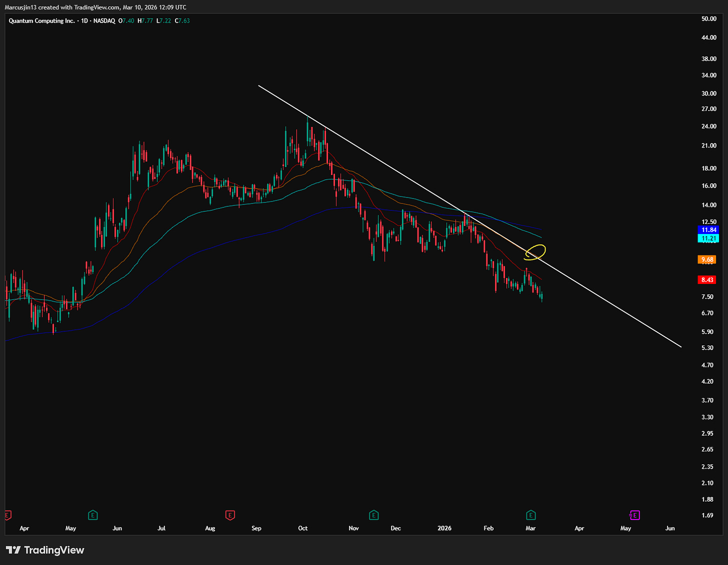Click the 18.00 price axis label
The height and width of the screenshot is (565, 728).
(x=709, y=168)
